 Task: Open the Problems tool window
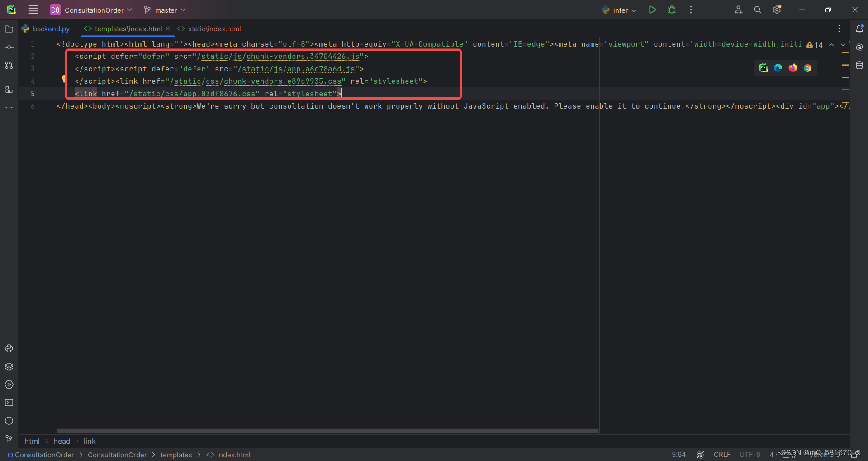tap(9, 421)
